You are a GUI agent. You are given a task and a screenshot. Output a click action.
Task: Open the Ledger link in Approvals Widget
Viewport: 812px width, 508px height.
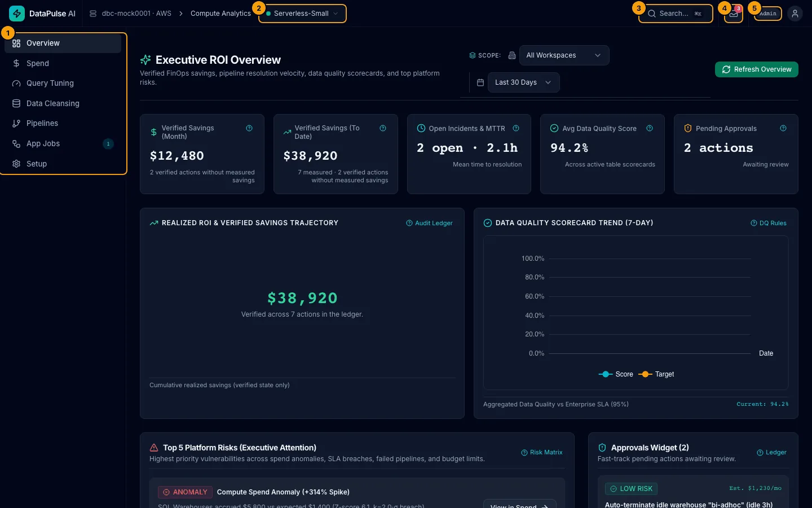pyautogui.click(x=772, y=452)
